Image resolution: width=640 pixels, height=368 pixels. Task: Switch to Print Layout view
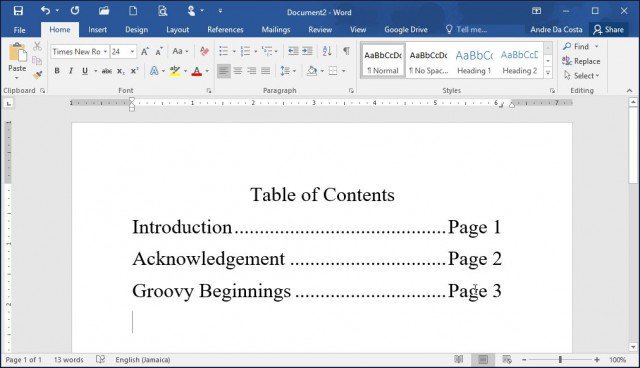coord(483,359)
